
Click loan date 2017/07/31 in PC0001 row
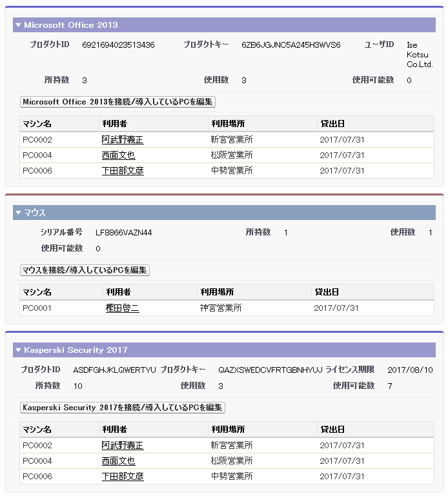(336, 308)
